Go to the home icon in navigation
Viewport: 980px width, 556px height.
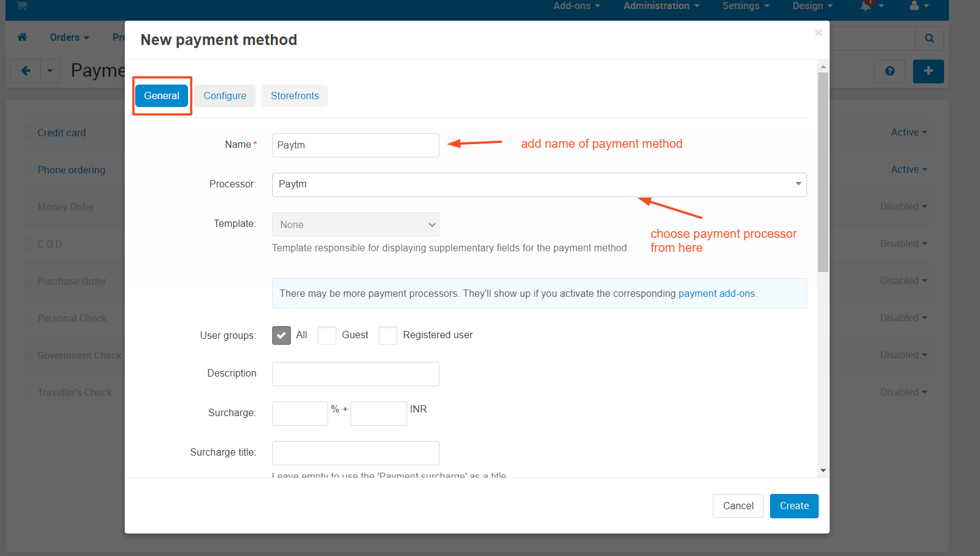pyautogui.click(x=23, y=37)
